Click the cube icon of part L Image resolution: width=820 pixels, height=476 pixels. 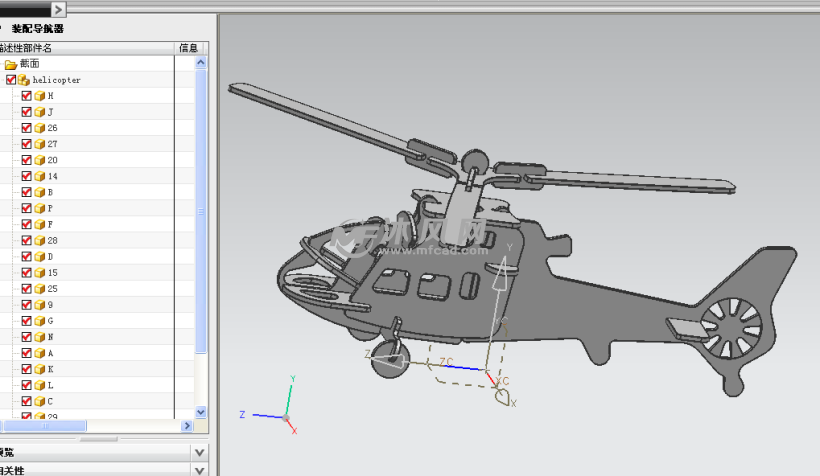[x=40, y=386]
